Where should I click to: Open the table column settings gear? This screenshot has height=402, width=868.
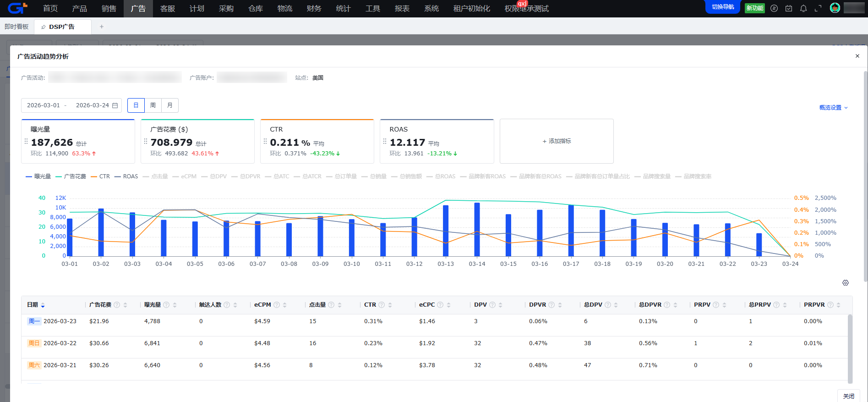tap(845, 283)
